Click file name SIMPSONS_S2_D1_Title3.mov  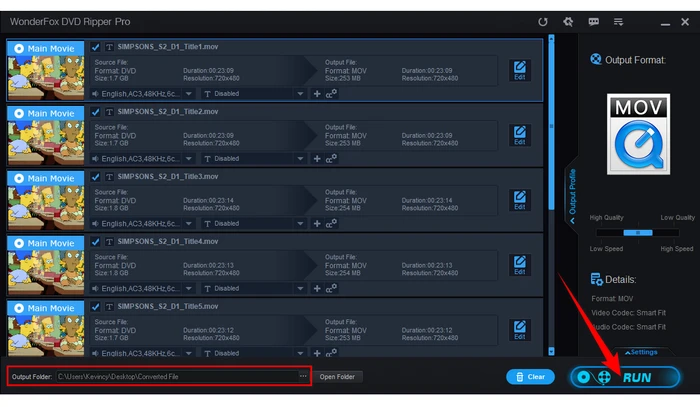pos(167,177)
